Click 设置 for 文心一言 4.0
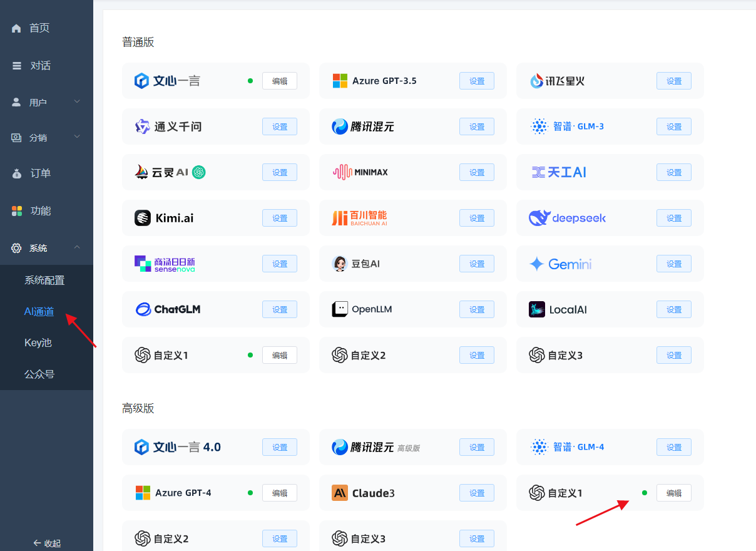The image size is (756, 551). [x=280, y=447]
